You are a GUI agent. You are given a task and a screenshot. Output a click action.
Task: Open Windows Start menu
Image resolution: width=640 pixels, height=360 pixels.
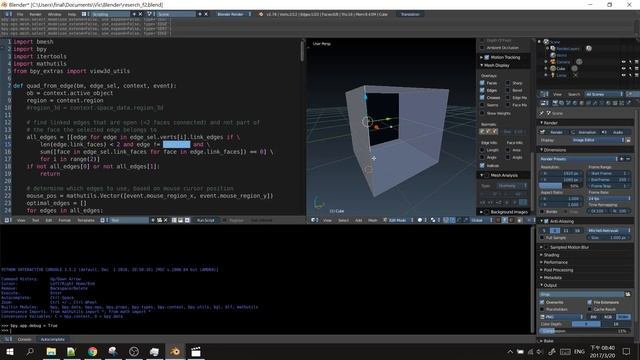click(10, 351)
